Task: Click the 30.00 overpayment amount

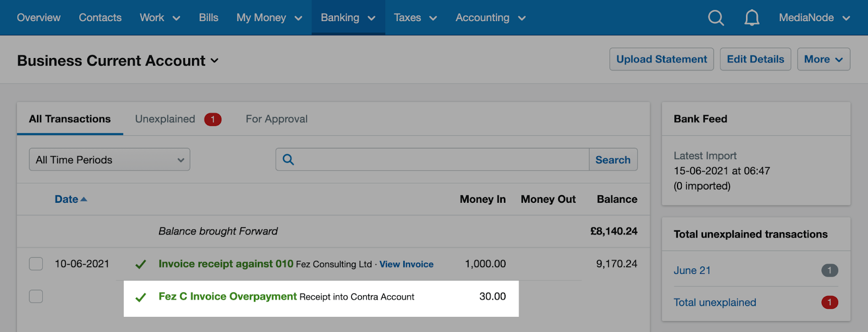Action: 493,296
